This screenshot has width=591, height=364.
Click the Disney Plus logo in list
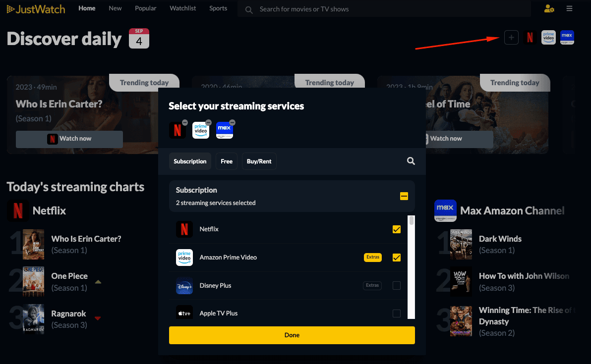click(184, 286)
